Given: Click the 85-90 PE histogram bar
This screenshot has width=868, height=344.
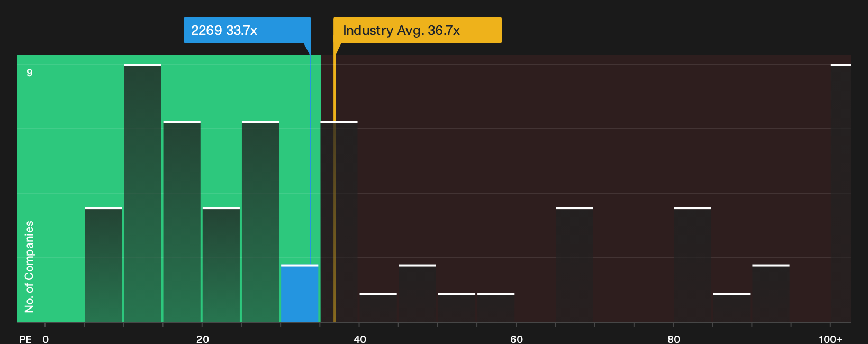Looking at the screenshot, I should click(731, 307).
